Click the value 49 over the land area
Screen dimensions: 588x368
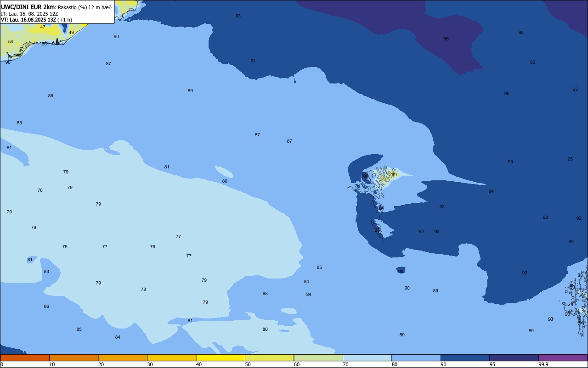[x=71, y=33]
